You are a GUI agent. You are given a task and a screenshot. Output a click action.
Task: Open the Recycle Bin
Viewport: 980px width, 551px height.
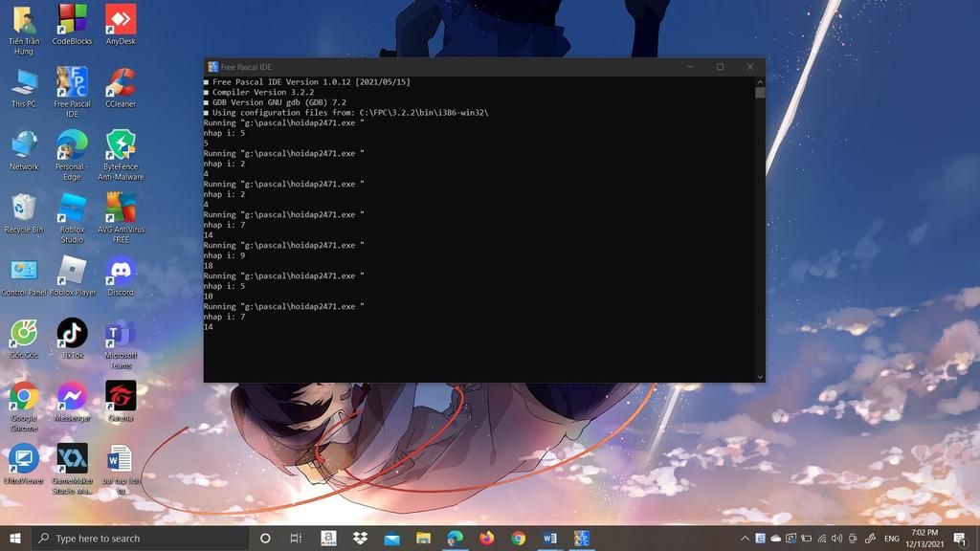[x=24, y=213]
